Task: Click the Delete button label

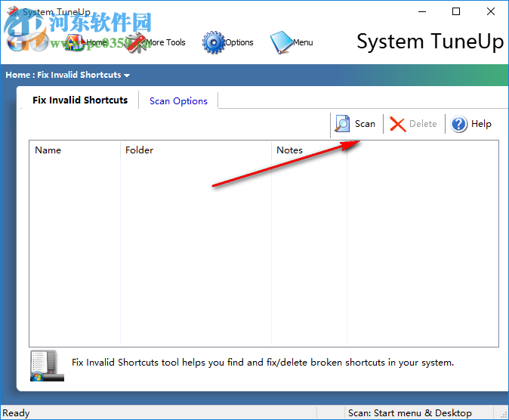Action: (x=423, y=124)
